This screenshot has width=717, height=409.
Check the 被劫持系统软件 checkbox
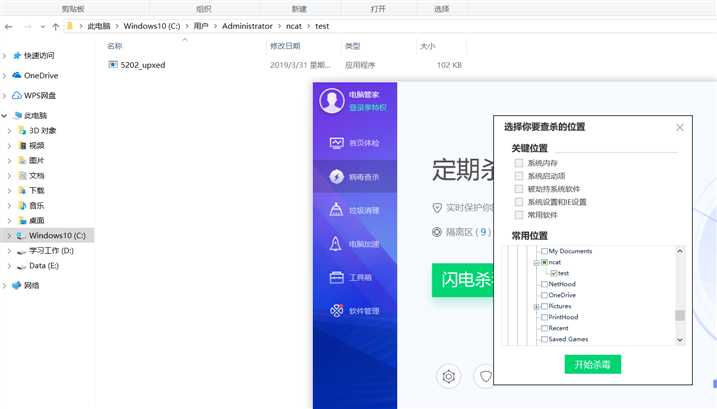coord(519,189)
